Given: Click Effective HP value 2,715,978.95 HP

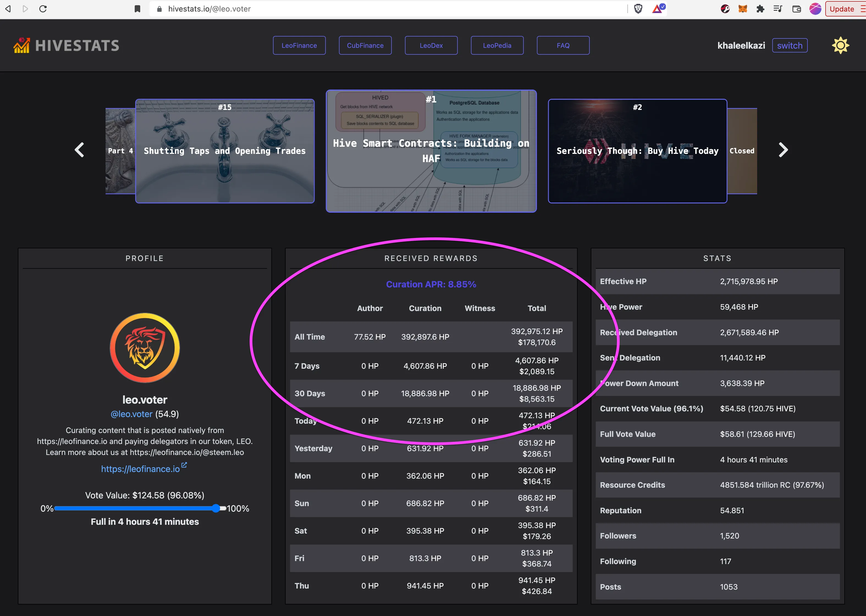Looking at the screenshot, I should click(749, 281).
